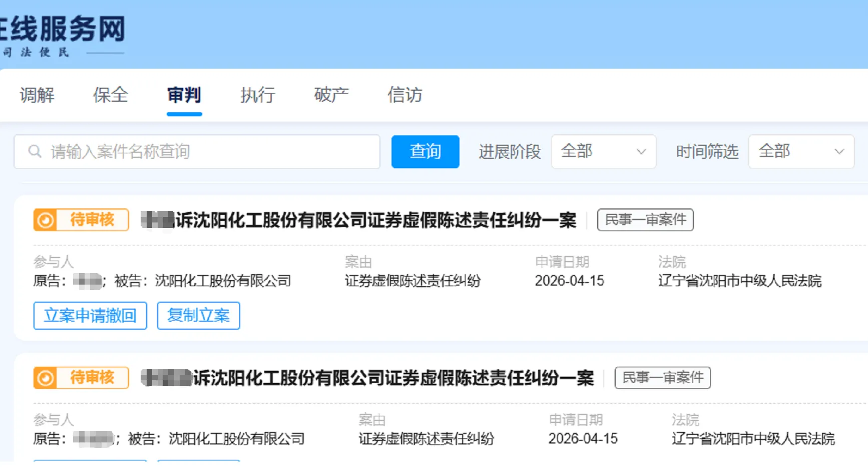Select second case's 2026-04-15 date

pos(583,438)
